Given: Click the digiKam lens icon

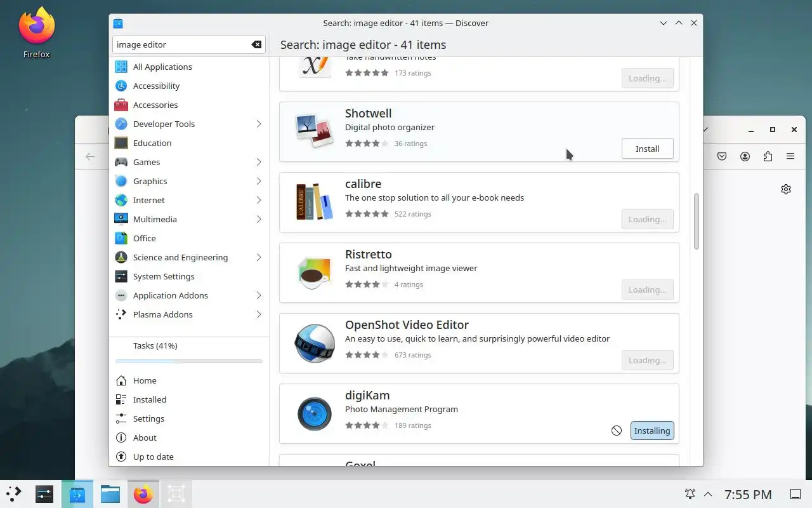Looking at the screenshot, I should (x=315, y=413).
